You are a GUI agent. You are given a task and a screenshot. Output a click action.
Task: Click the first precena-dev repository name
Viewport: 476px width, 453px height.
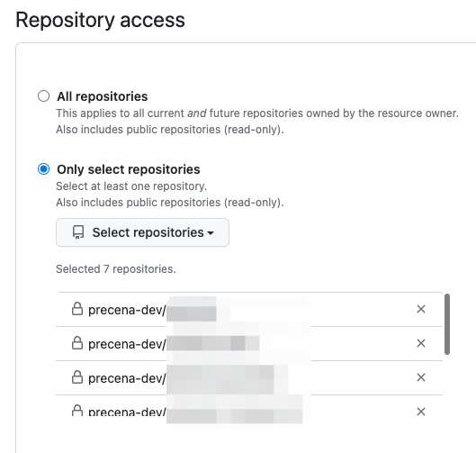pyautogui.click(x=152, y=310)
